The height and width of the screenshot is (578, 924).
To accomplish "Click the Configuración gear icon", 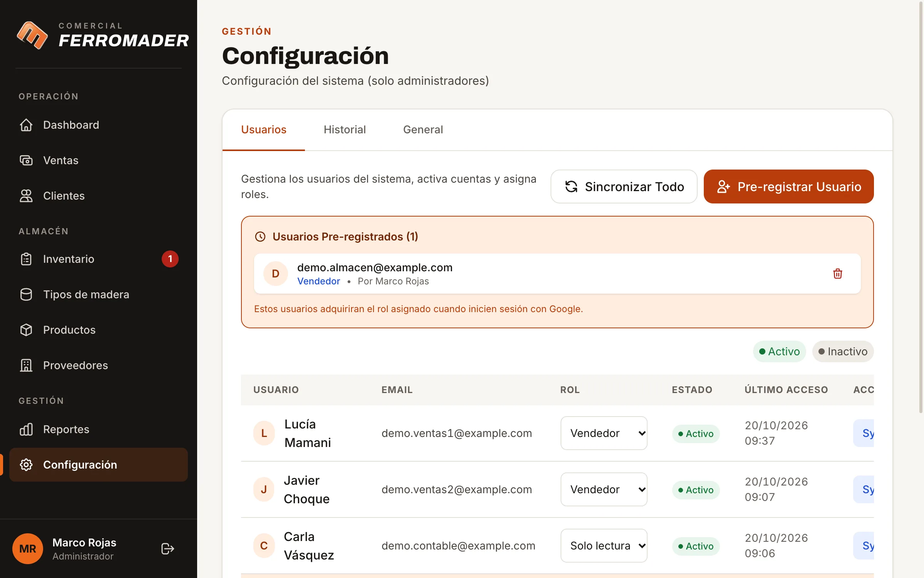I will coord(26,465).
